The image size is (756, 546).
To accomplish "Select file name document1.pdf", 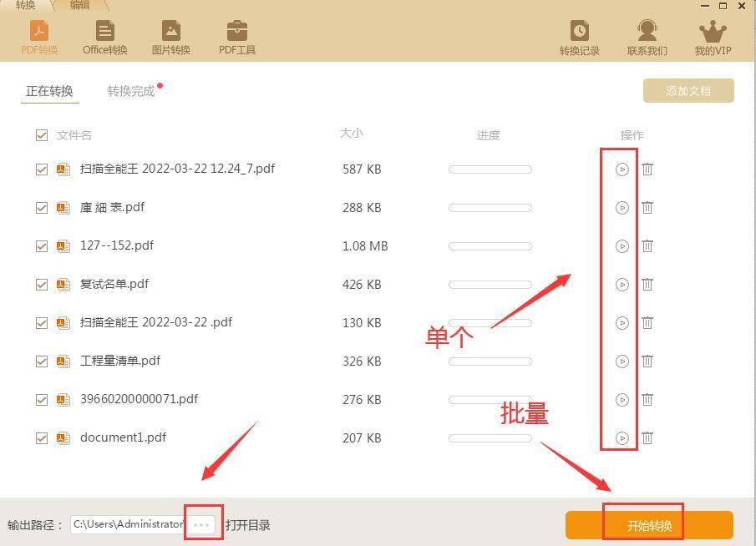I will 123,437.
